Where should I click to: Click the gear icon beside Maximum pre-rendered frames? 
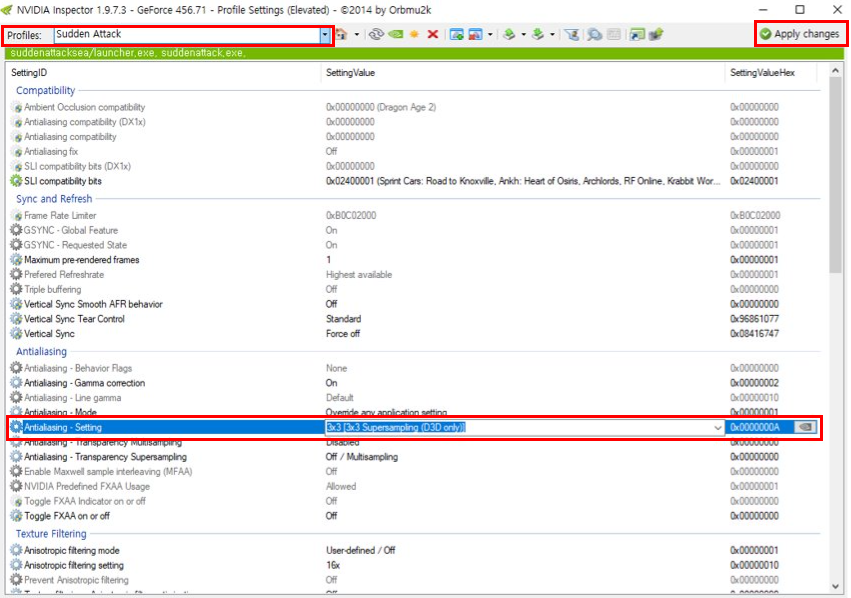tap(17, 260)
